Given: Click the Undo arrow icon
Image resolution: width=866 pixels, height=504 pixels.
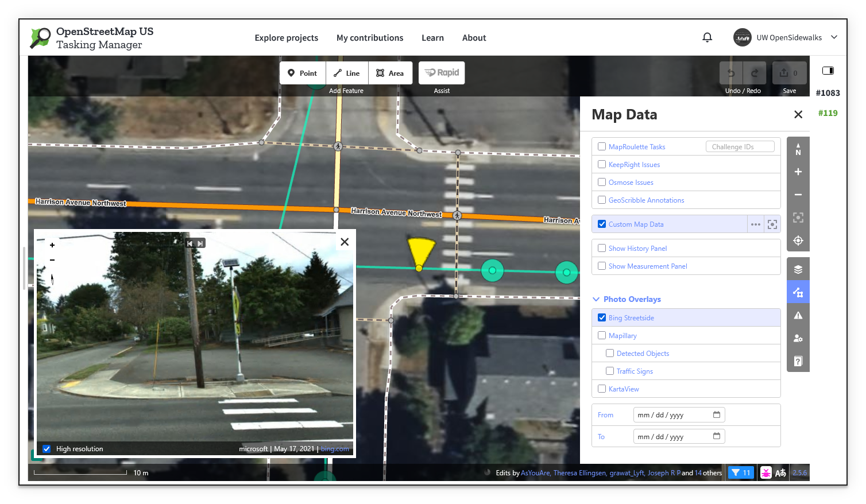Looking at the screenshot, I should click(730, 73).
